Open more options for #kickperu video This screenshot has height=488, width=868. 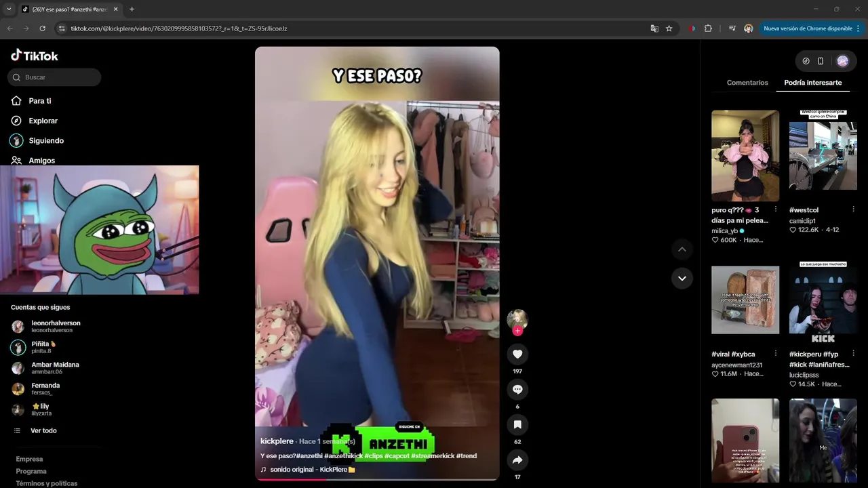853,354
